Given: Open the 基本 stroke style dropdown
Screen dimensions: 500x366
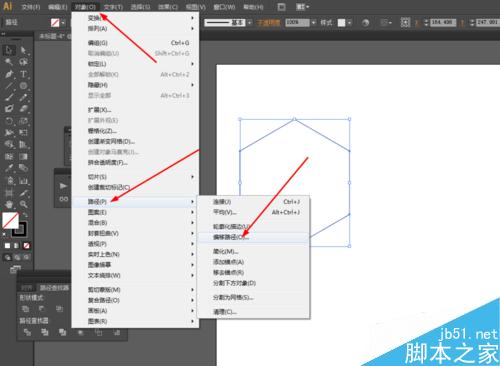Looking at the screenshot, I should coord(249,23).
